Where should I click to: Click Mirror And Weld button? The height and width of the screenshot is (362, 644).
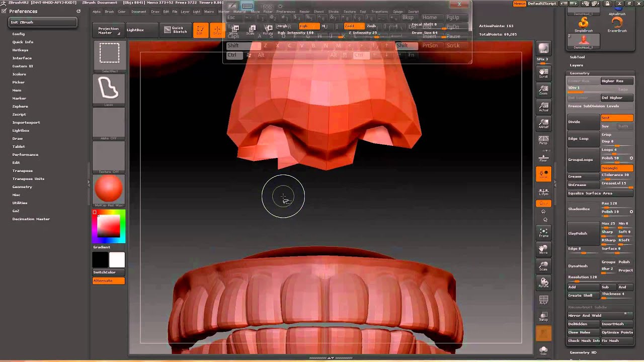pyautogui.click(x=600, y=316)
